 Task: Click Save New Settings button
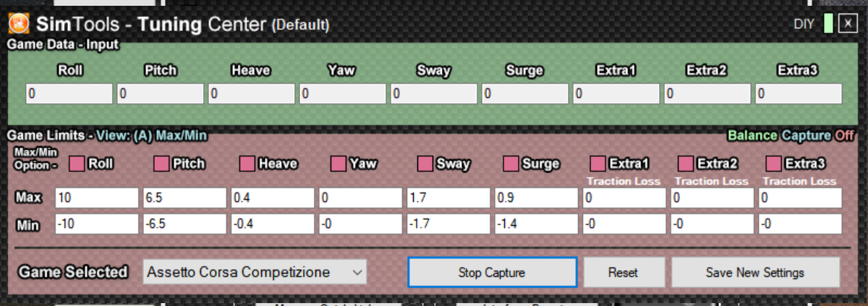tap(755, 273)
